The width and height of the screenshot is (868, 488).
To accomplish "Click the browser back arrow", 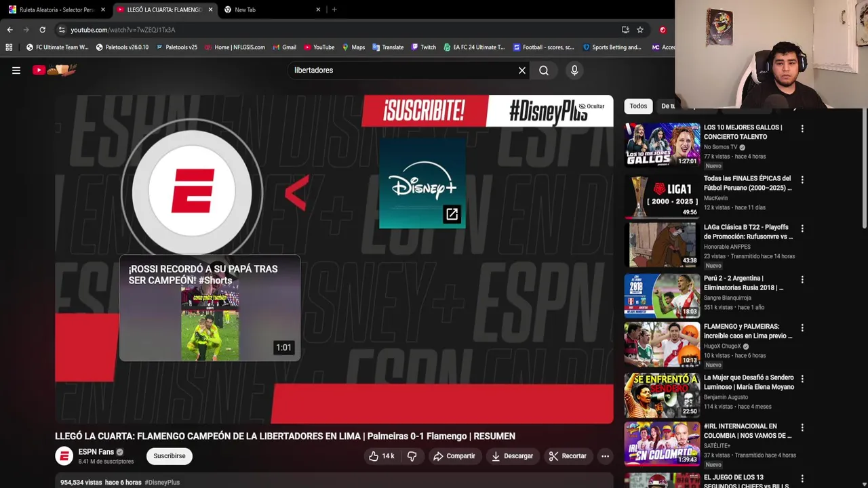I will tap(9, 30).
